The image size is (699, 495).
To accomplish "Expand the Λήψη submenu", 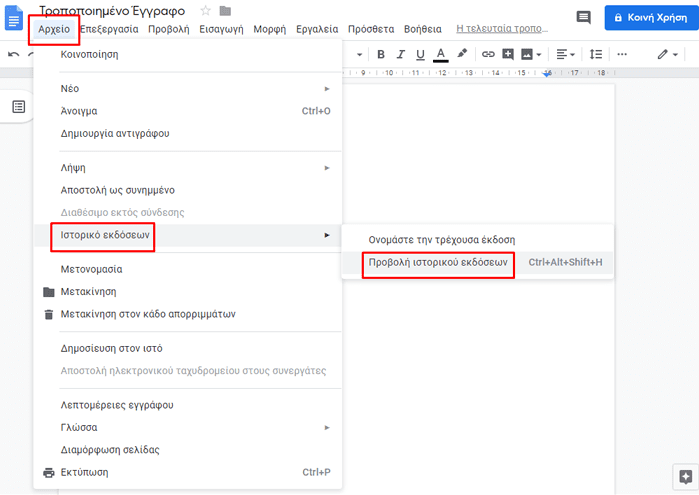I will point(188,168).
